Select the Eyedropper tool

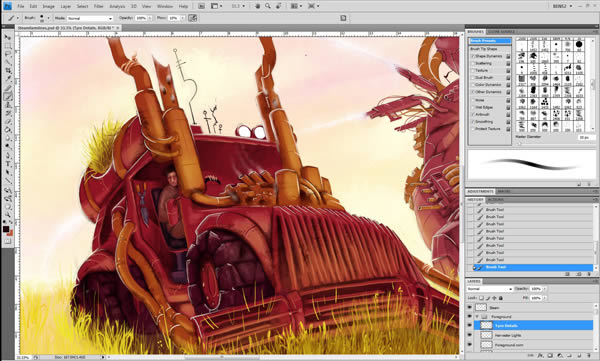8,79
